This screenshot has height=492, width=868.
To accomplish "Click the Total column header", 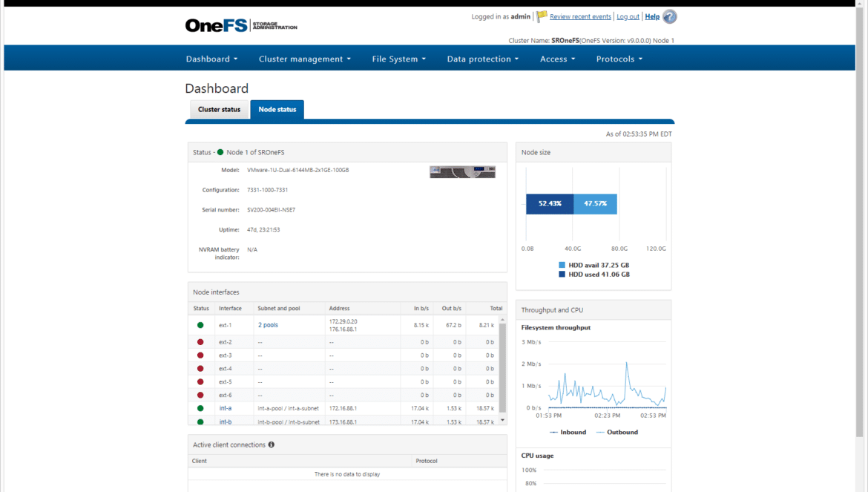I will [496, 308].
